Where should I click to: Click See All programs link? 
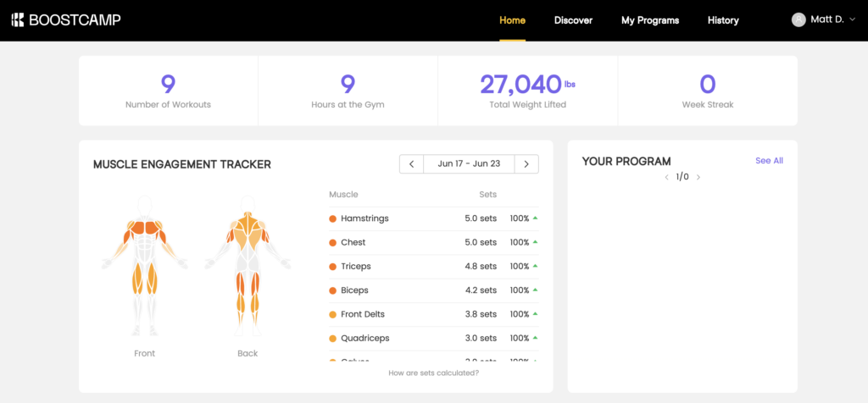click(769, 161)
